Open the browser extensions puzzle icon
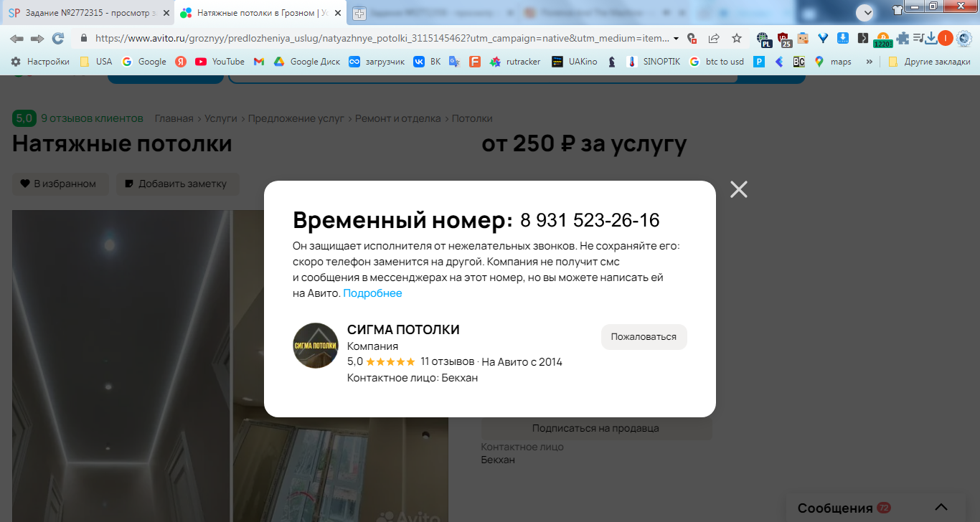This screenshot has width=980, height=522. point(903,39)
